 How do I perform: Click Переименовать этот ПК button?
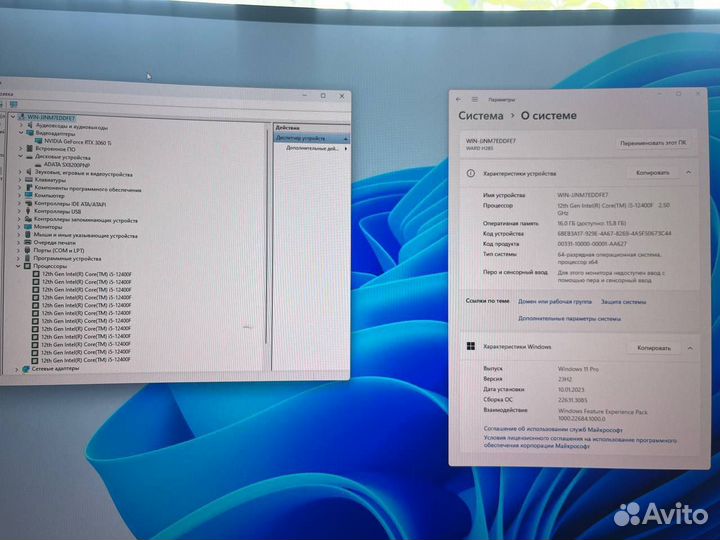pyautogui.click(x=653, y=143)
